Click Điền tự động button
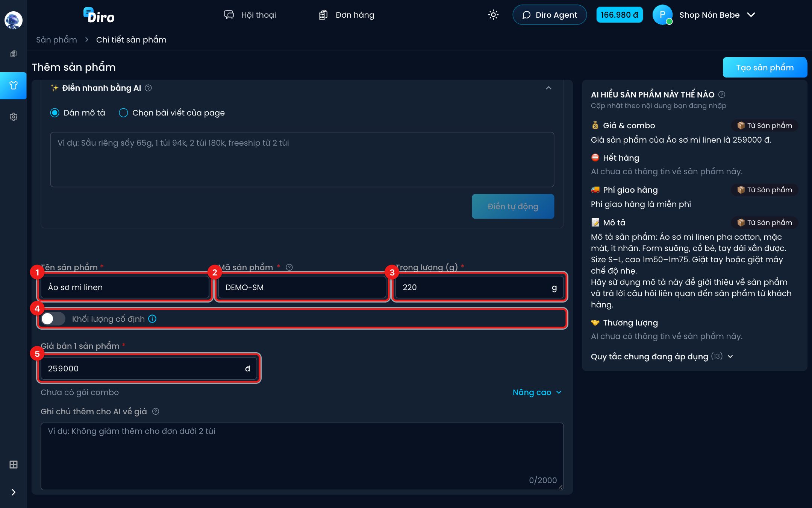Viewport: 812px width, 508px height. pos(513,206)
